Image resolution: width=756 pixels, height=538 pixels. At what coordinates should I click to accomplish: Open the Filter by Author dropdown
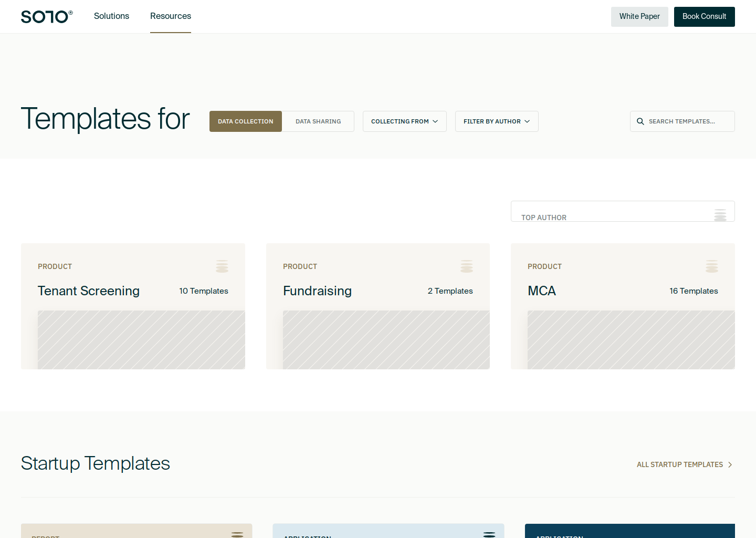[x=497, y=121]
